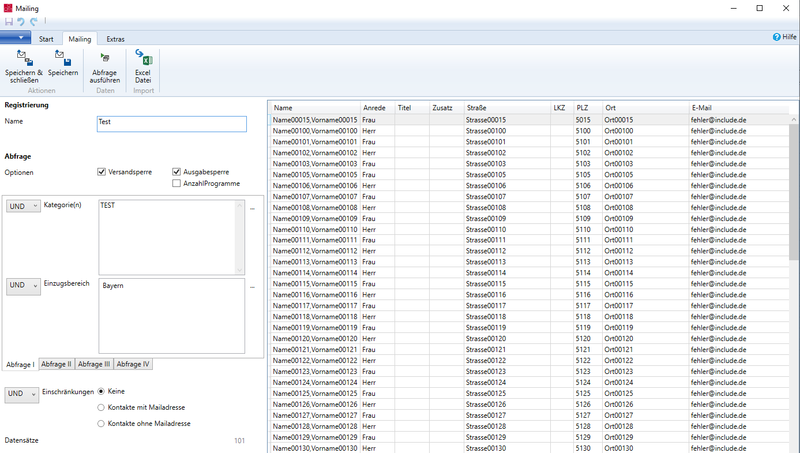This screenshot has width=800, height=453.
Task: Switch to Abfrage II tab
Action: pos(56,364)
